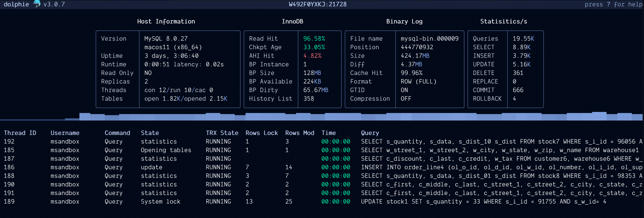644x218 pixels.
Task: Click the Cache Hit 99.96% value
Action: (x=412, y=73)
